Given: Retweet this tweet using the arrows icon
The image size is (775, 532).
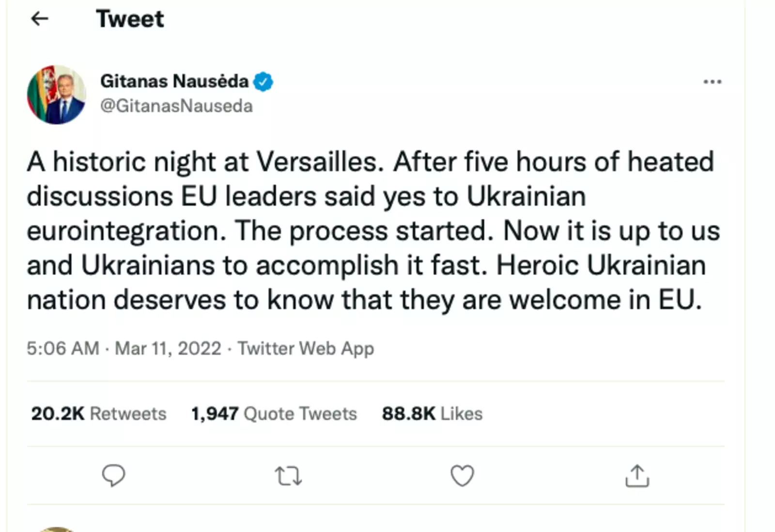Looking at the screenshot, I should pyautogui.click(x=288, y=476).
